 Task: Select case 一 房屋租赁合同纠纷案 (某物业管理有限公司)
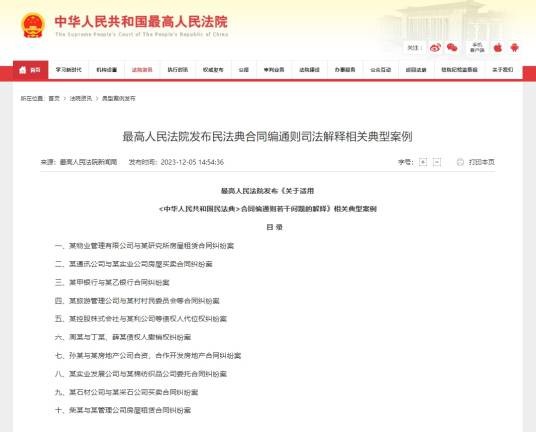(x=144, y=246)
